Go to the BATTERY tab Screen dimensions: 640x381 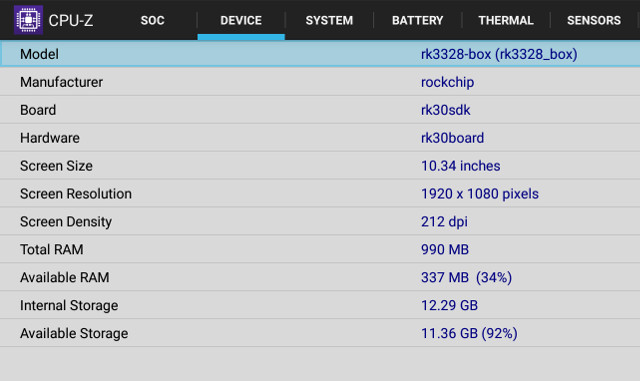pyautogui.click(x=418, y=20)
